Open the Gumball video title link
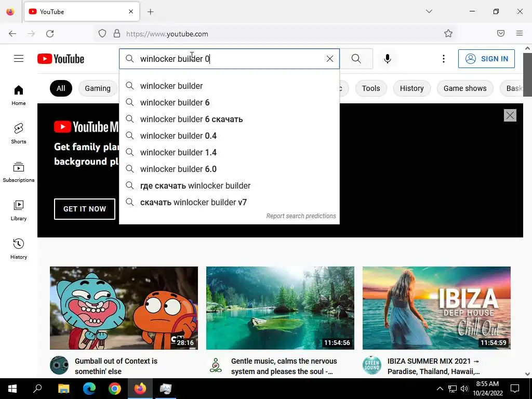 click(116, 366)
